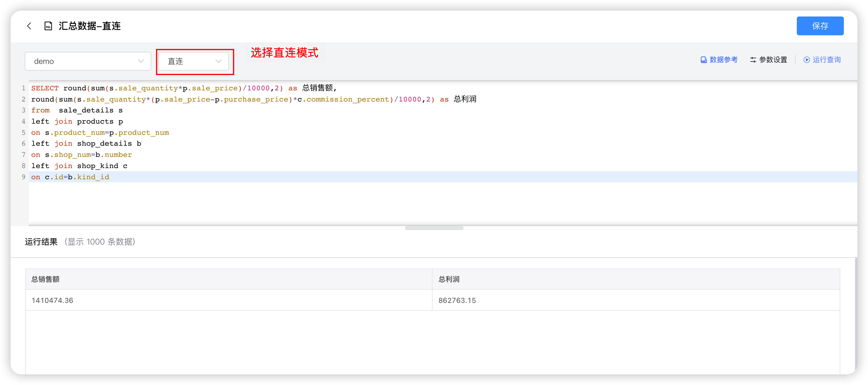
Task: Click the SQL document icon beside the title
Action: [x=48, y=26]
